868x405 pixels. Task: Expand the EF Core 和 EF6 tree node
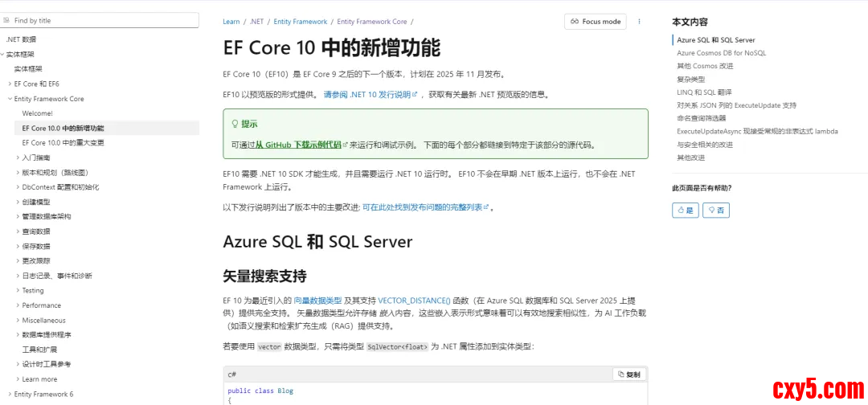point(10,84)
